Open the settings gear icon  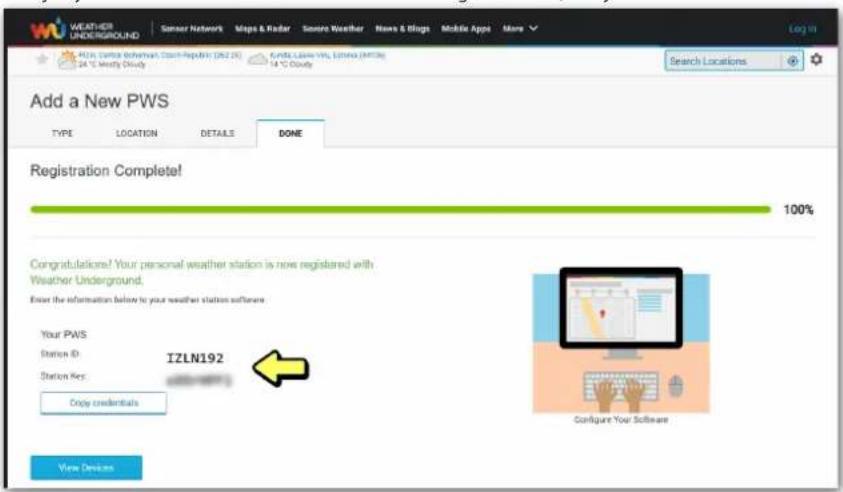point(816,59)
